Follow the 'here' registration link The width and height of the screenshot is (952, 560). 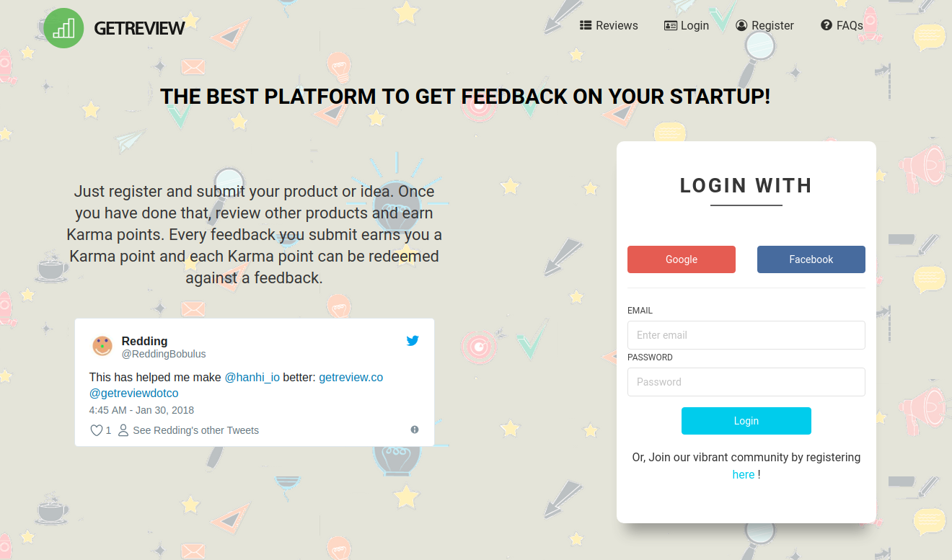click(744, 474)
